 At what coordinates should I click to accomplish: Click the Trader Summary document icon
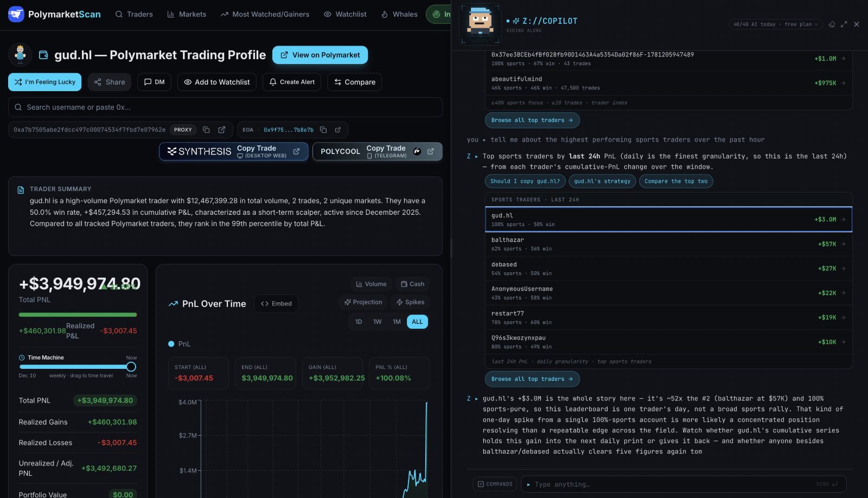[21, 190]
